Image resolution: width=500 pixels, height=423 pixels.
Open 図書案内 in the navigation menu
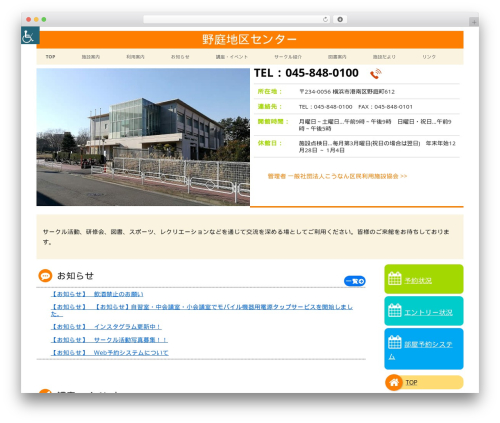click(337, 57)
